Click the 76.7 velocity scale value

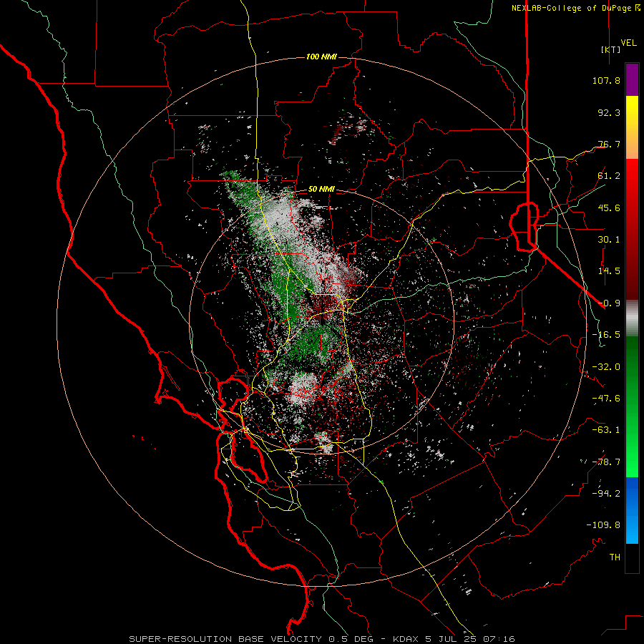point(609,144)
